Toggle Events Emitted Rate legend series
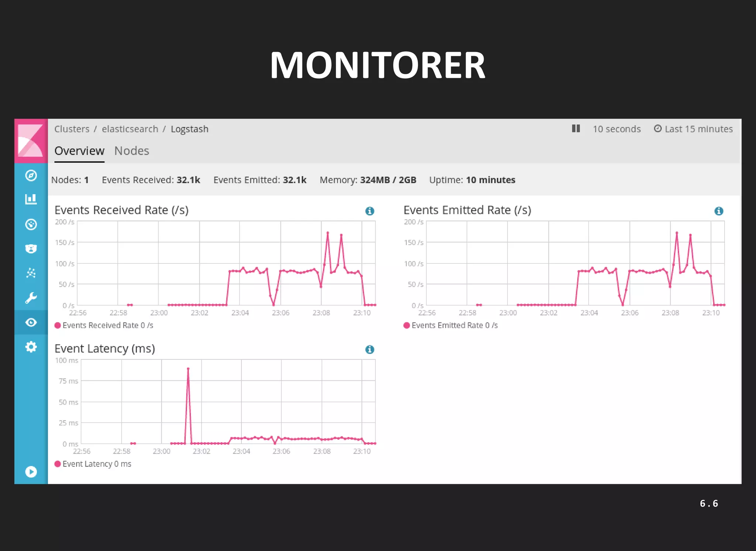This screenshot has height=551, width=756. click(451, 326)
